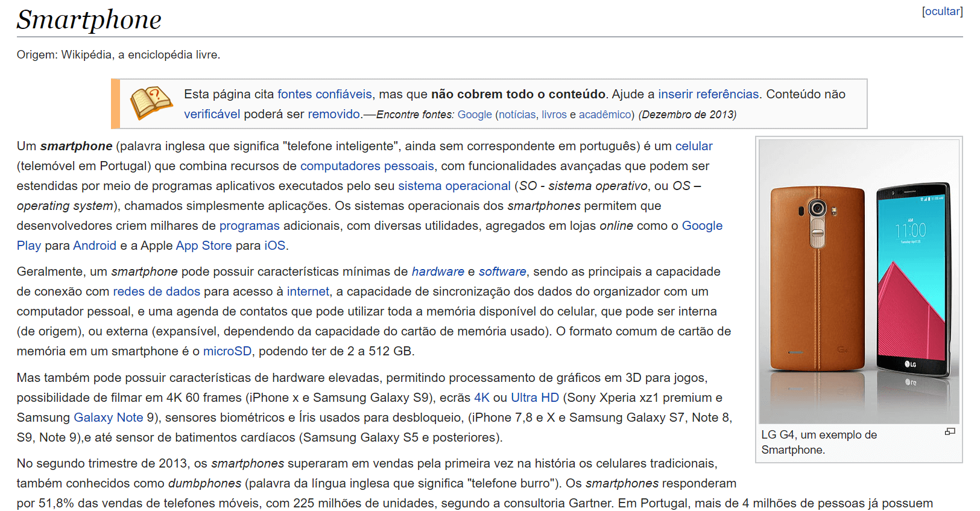Click the caption 'LG G4, um exemplo de Smartphone.'
980x511 pixels.
click(819, 442)
